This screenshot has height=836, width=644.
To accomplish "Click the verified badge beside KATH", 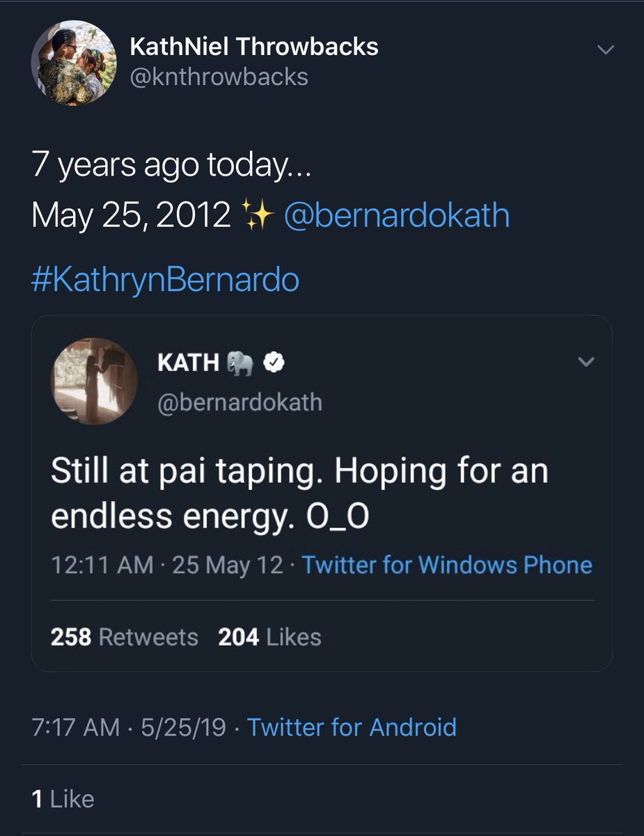I will [276, 363].
